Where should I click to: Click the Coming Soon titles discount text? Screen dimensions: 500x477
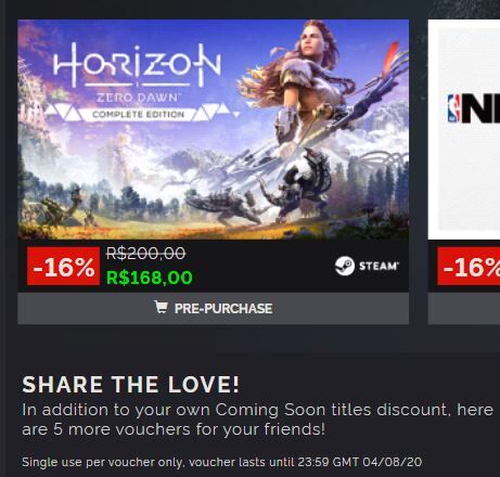tap(332, 409)
